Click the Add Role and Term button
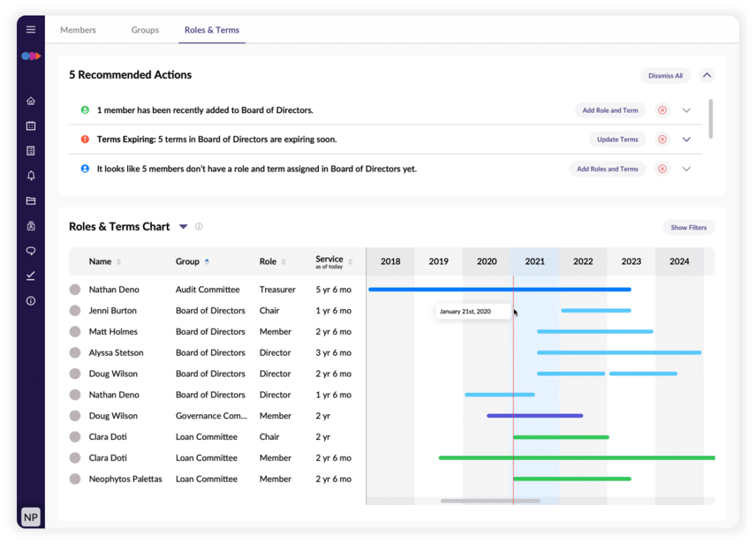756x544 pixels. [x=610, y=111]
